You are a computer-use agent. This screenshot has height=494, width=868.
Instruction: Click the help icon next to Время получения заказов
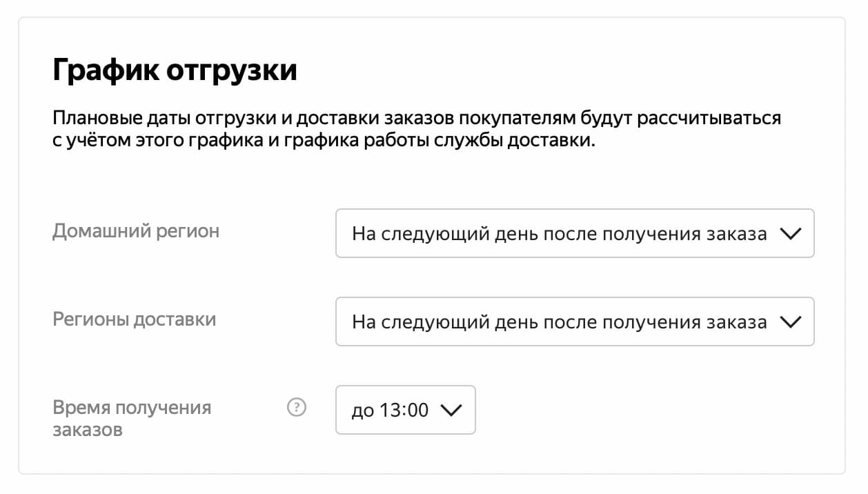[296, 408]
